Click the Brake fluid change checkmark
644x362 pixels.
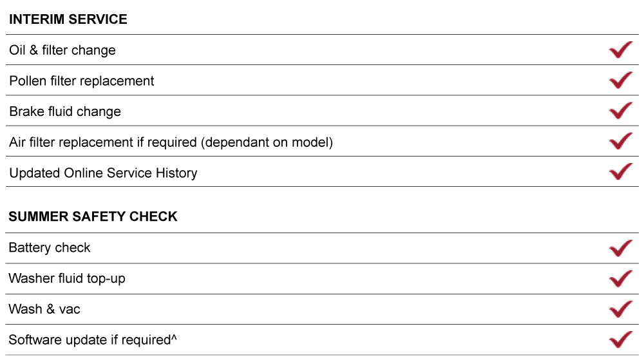620,111
